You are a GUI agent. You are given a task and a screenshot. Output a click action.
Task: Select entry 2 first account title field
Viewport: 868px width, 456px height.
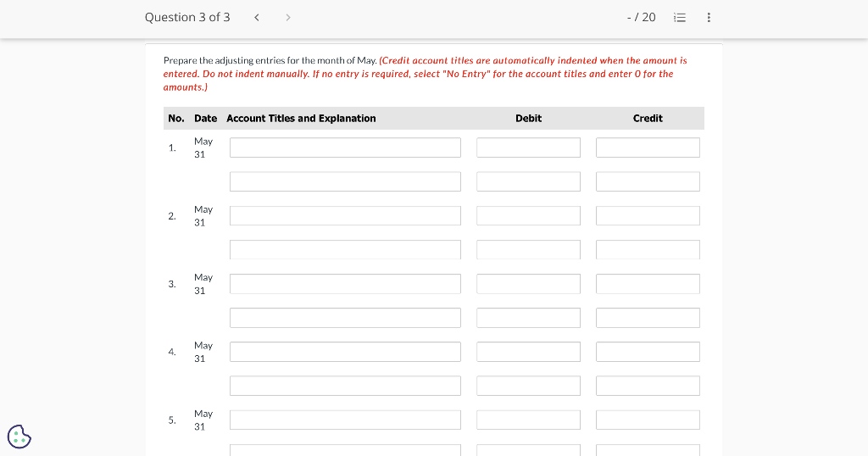346,216
